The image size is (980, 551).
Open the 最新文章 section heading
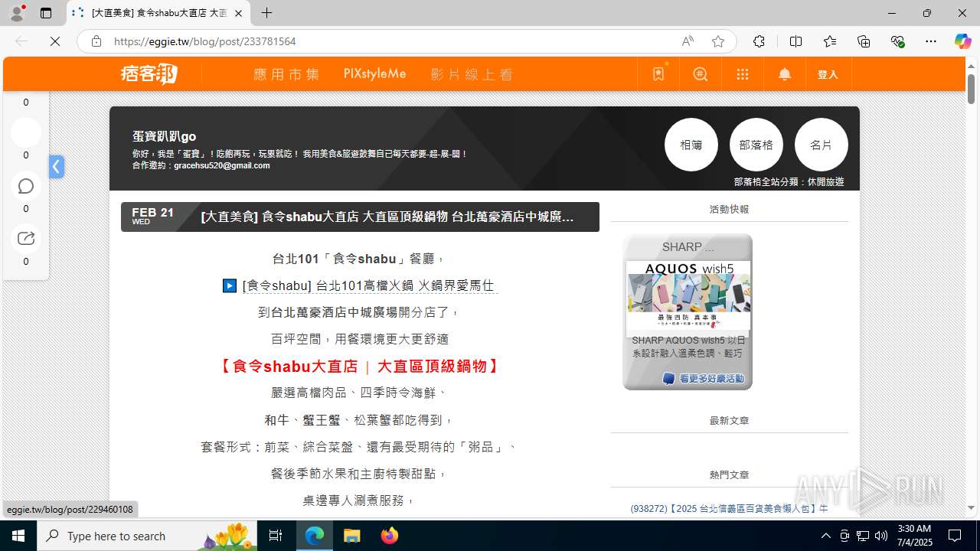[729, 420]
